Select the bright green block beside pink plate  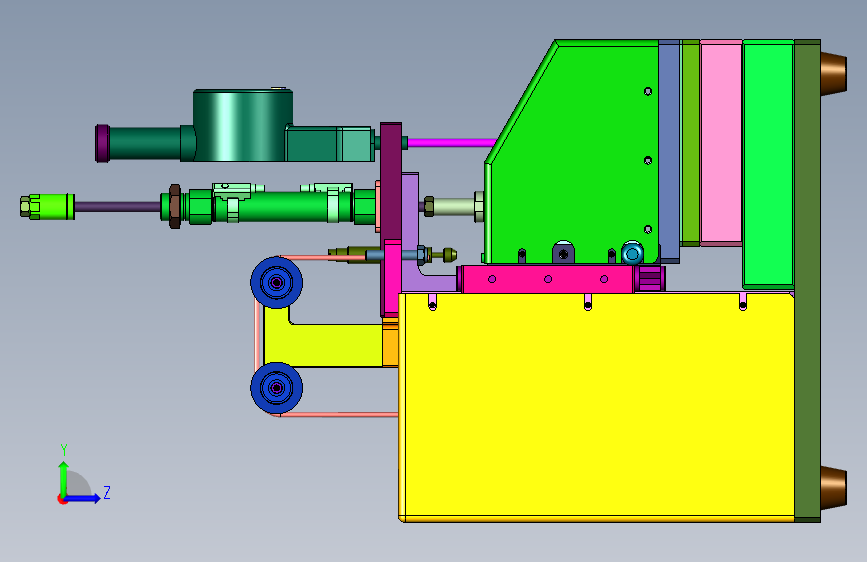click(x=769, y=164)
